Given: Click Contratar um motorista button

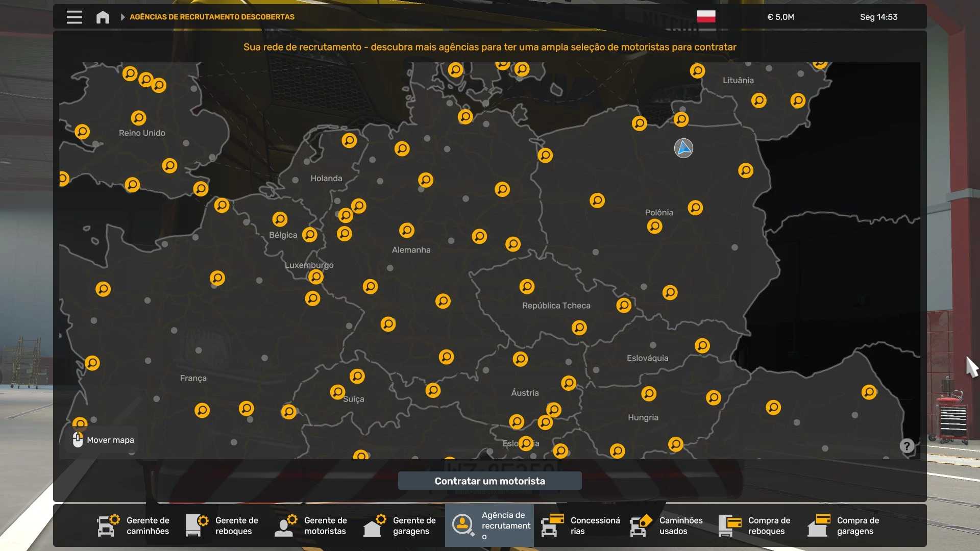Looking at the screenshot, I should pos(489,481).
